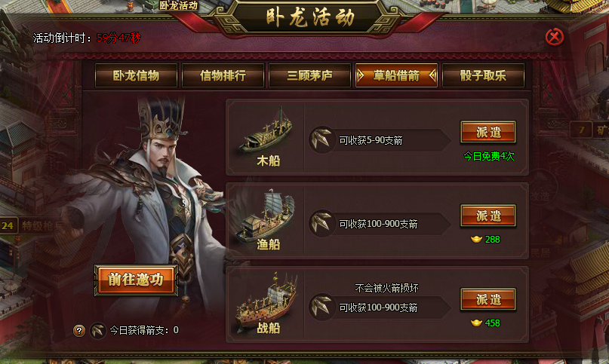
Task: Click the gold ingot icon next to 288
Action: pos(476,240)
